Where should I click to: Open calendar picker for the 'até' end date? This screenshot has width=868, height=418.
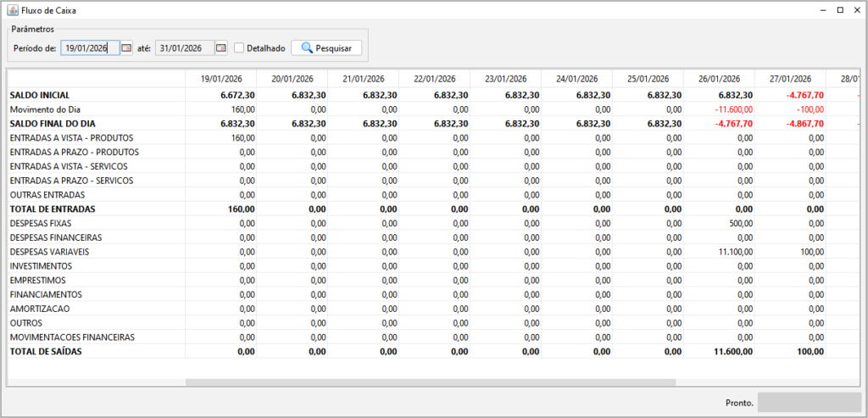tap(221, 48)
